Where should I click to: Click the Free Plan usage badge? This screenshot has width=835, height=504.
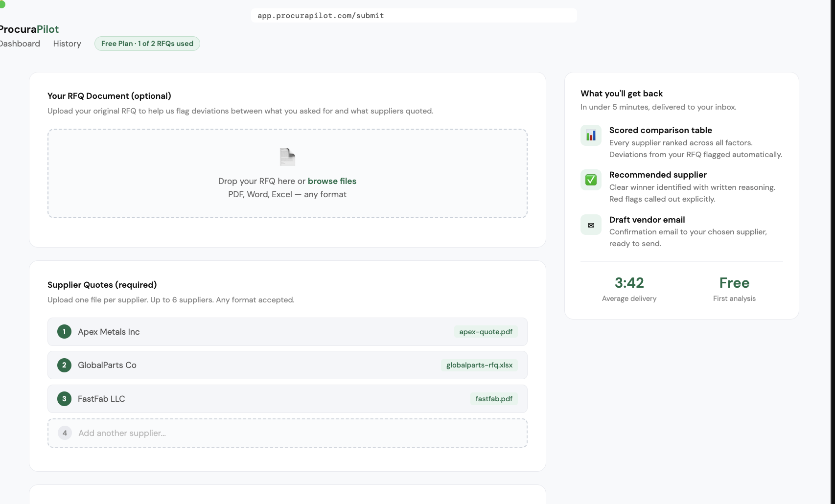tap(147, 44)
